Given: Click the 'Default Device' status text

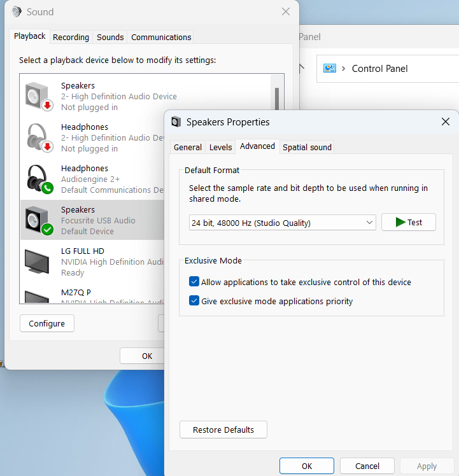Looking at the screenshot, I should pyautogui.click(x=87, y=232).
